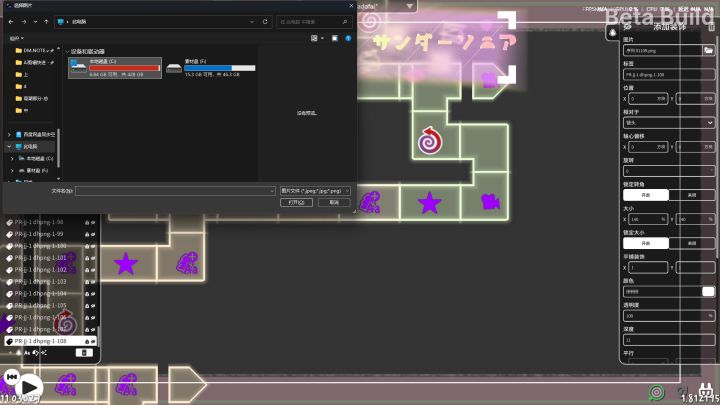Click the refresh button in file dialog
720x405 pixels.
265,22
